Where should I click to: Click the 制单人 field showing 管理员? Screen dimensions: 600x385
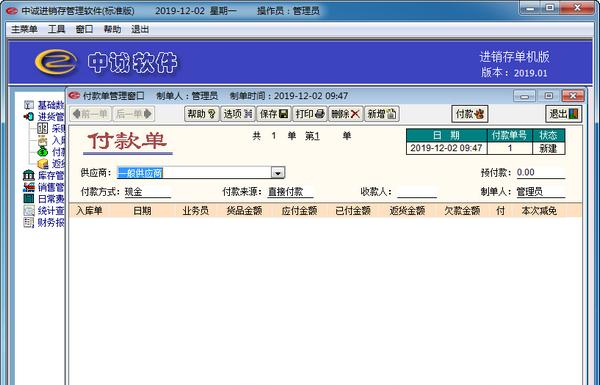click(541, 192)
